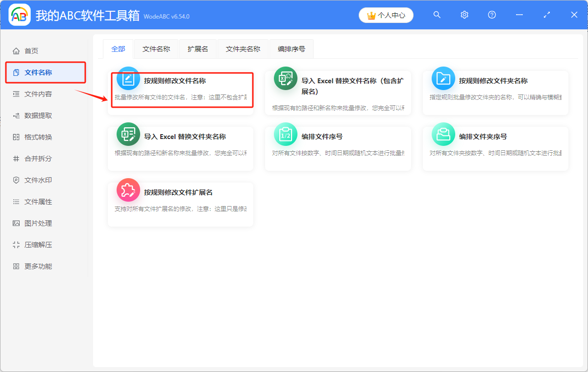Image resolution: width=588 pixels, height=372 pixels.
Task: Switch to the 文件夹名称 tab
Action: click(243, 48)
